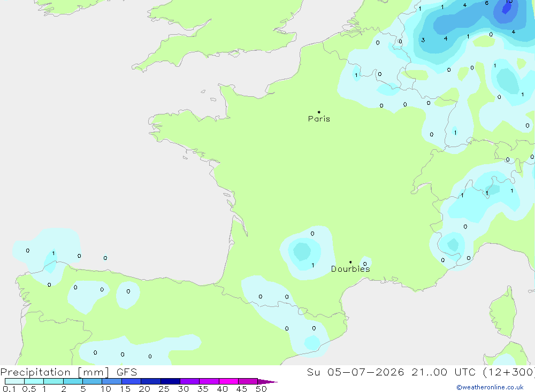The width and height of the screenshot is (535, 392).
Task: Pick the 30–35 mm purple legend swatch
Action: (x=190, y=381)
